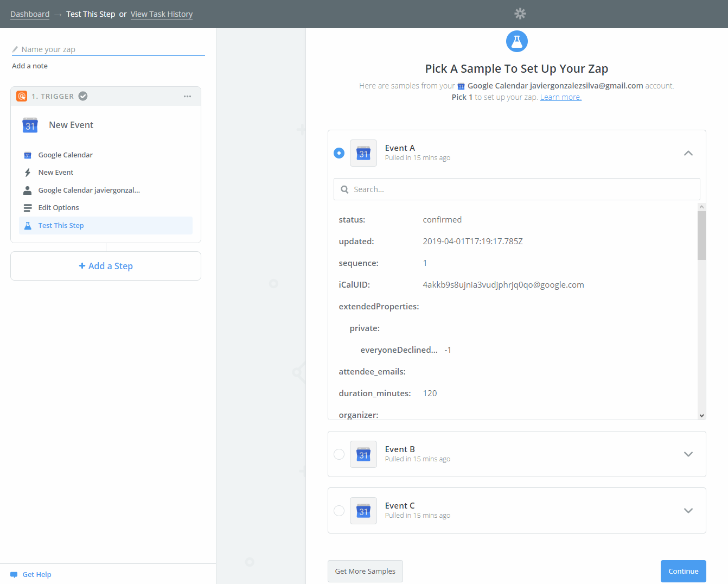Choose the Event C radio button

(339, 511)
